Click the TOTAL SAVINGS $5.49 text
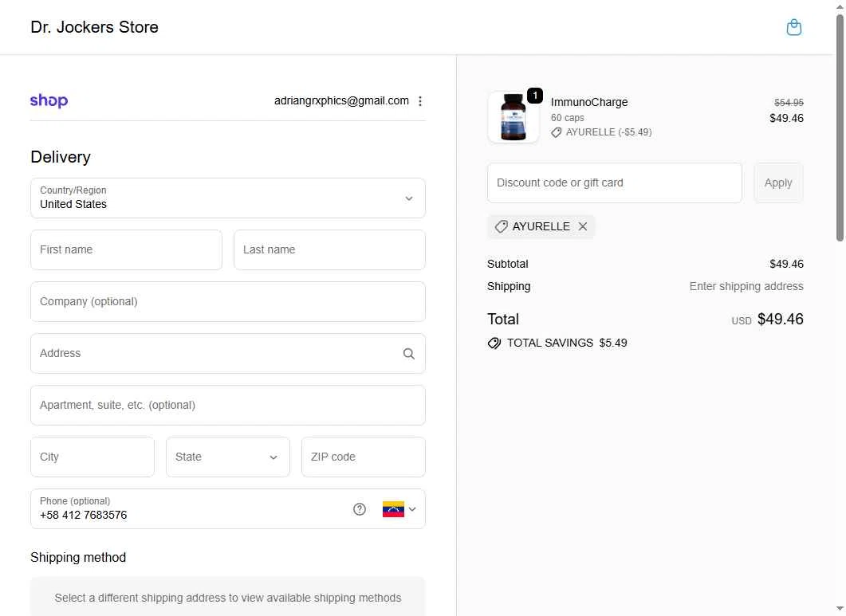Screen dimensions: 846x616 (x=566, y=343)
